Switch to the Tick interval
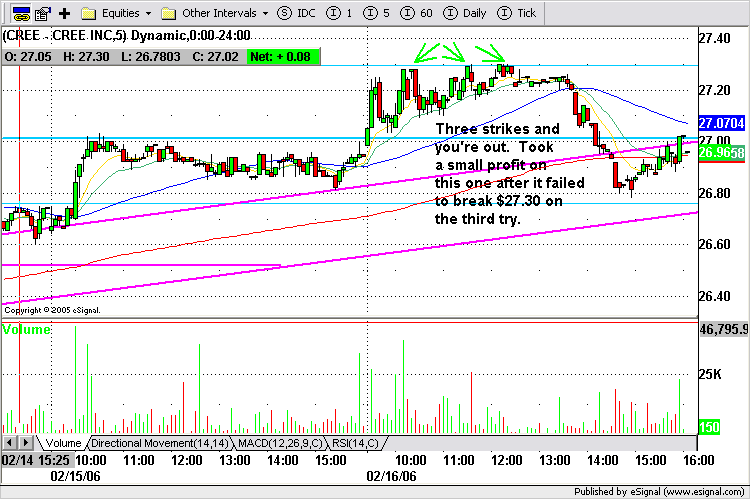 pyautogui.click(x=517, y=13)
